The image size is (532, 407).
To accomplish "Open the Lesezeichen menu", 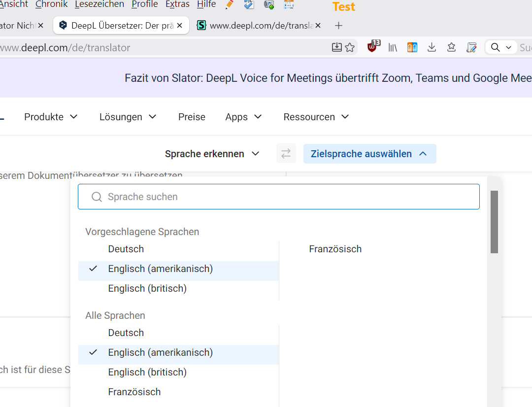I will [100, 4].
